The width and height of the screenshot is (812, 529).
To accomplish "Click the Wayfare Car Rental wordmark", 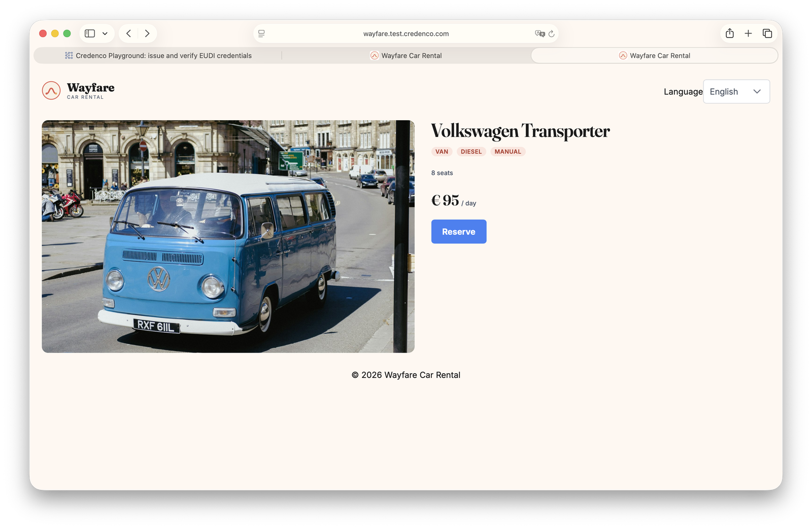I will tap(90, 90).
